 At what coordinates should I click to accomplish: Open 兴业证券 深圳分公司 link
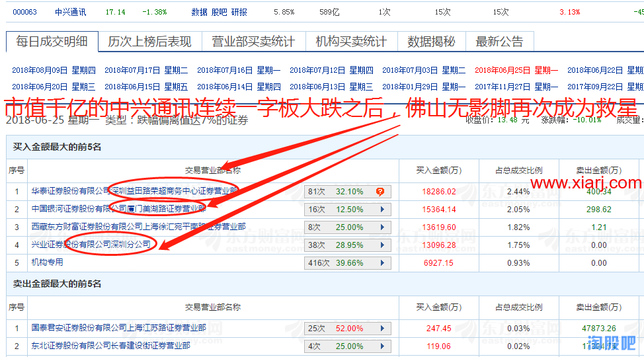point(91,245)
